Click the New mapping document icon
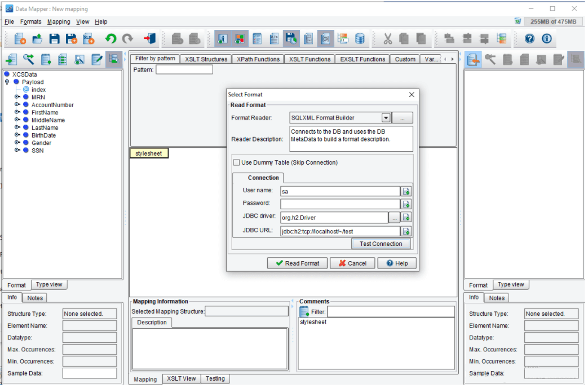 [x=20, y=39]
